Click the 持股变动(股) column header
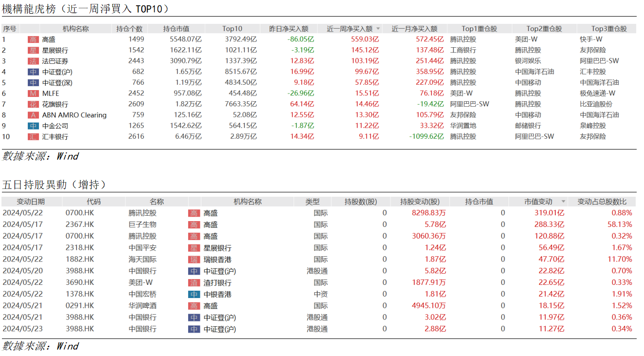The height and width of the screenshot is (356, 644). [420, 202]
